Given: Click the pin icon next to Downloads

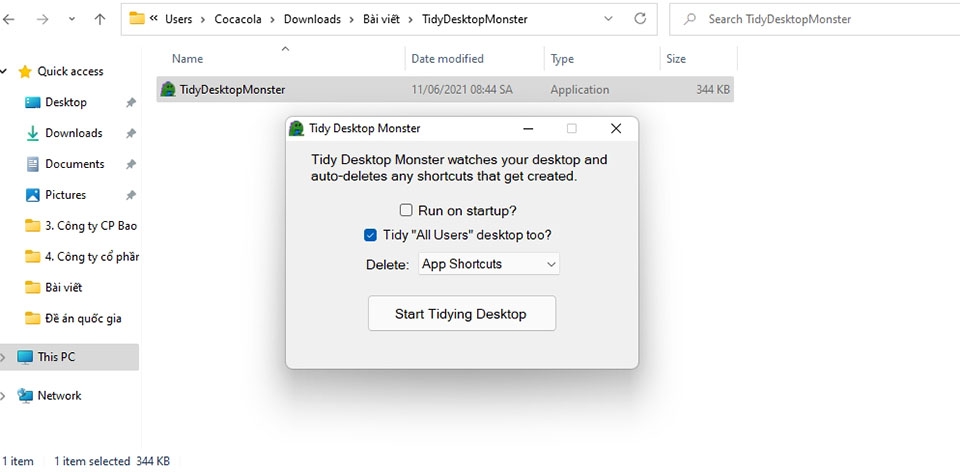Looking at the screenshot, I should click(131, 133).
